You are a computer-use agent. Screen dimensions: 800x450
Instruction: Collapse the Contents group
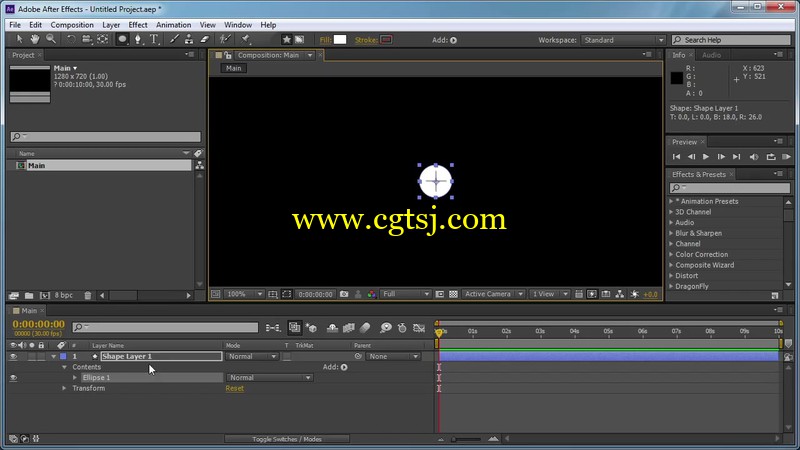click(64, 367)
